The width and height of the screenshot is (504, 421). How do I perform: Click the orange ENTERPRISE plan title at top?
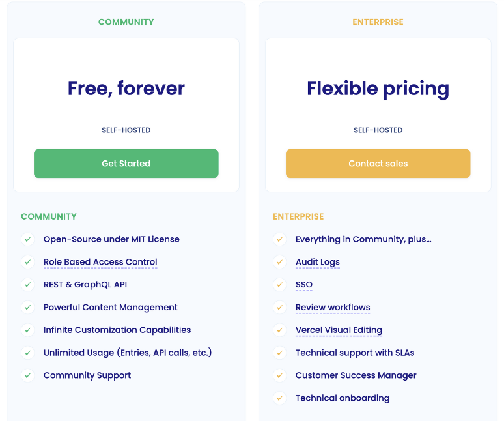click(378, 22)
